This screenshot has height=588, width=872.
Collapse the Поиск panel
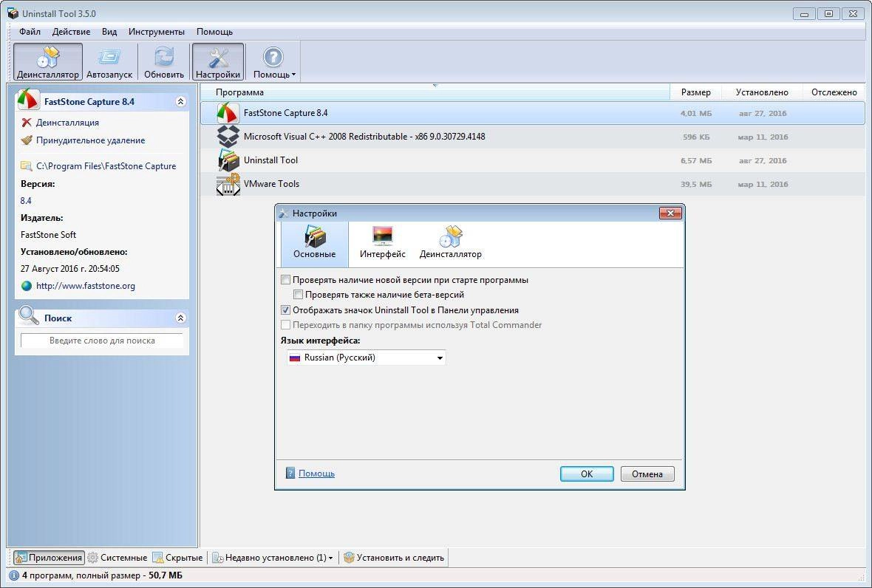180,318
